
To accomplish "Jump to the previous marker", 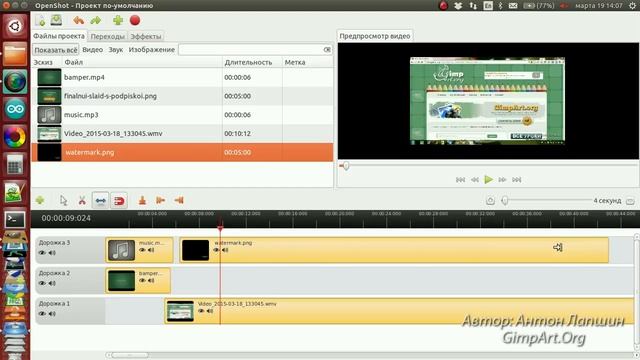I will coord(160,200).
